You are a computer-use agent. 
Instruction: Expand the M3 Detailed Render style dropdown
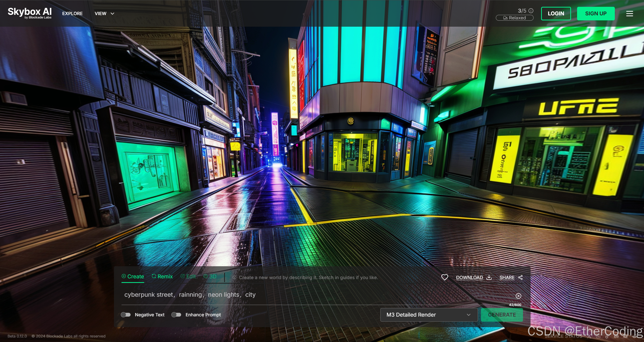click(429, 315)
